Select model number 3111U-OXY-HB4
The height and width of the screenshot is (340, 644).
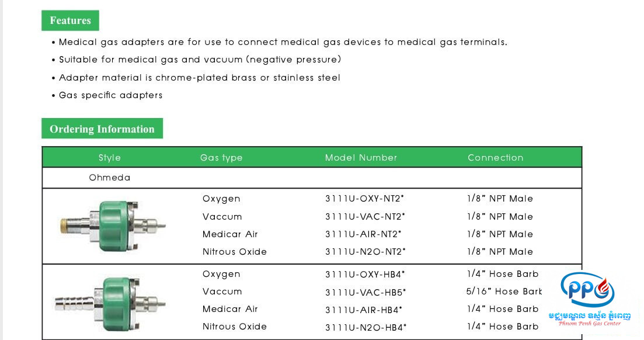click(365, 274)
